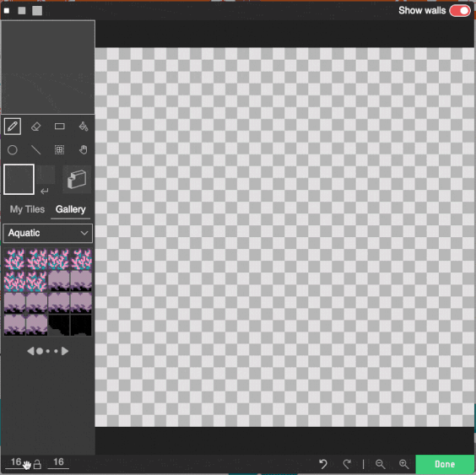
Task: Zoom in on the canvas
Action: (x=403, y=464)
